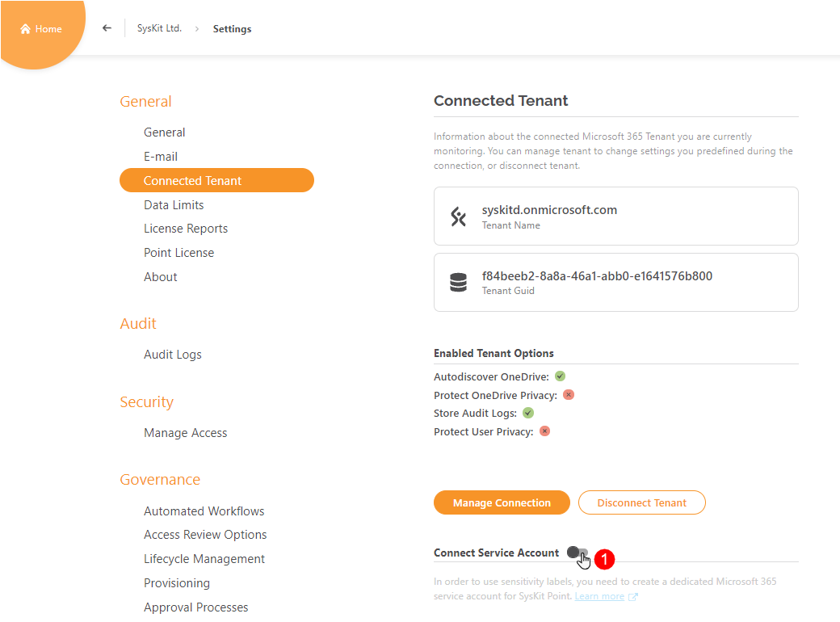
Task: Click the green check for Store Audit Logs
Action: click(528, 413)
